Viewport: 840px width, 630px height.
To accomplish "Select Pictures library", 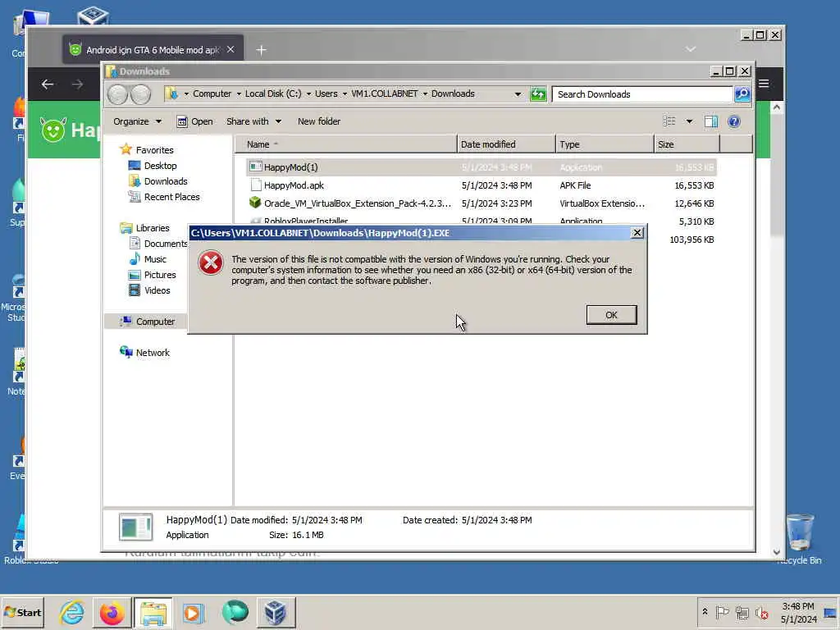I will 153,274.
